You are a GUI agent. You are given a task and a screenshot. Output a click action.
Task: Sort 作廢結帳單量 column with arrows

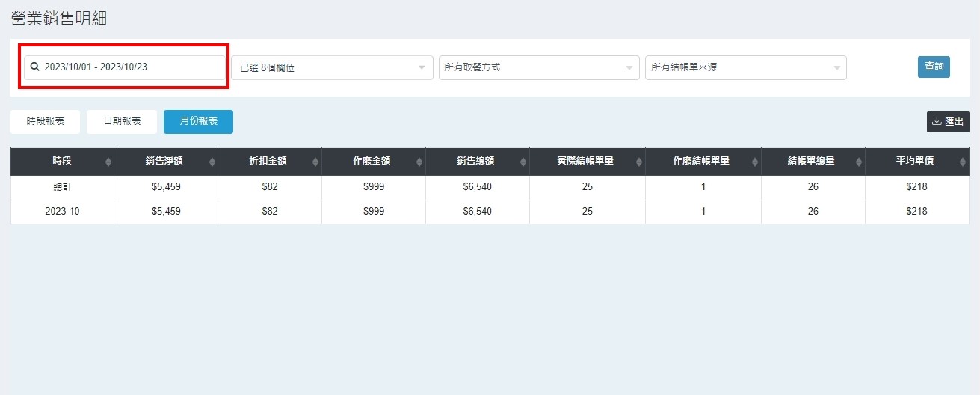pyautogui.click(x=756, y=162)
